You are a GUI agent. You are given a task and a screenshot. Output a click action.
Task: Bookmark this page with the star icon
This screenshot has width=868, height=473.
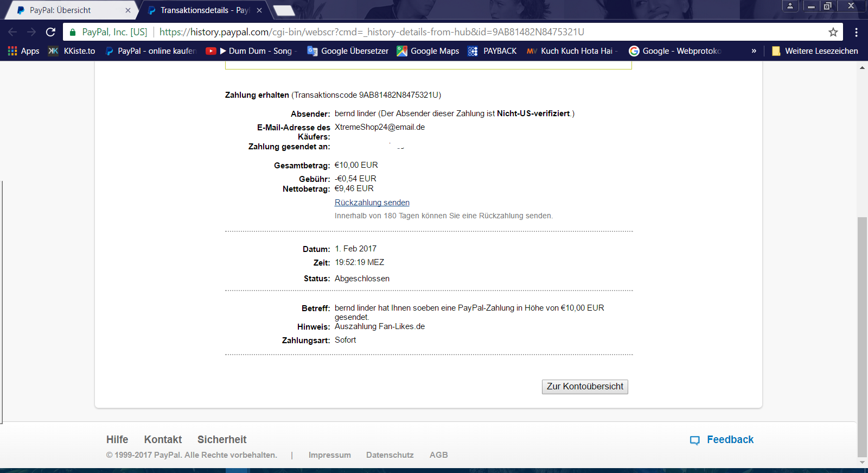[833, 32]
